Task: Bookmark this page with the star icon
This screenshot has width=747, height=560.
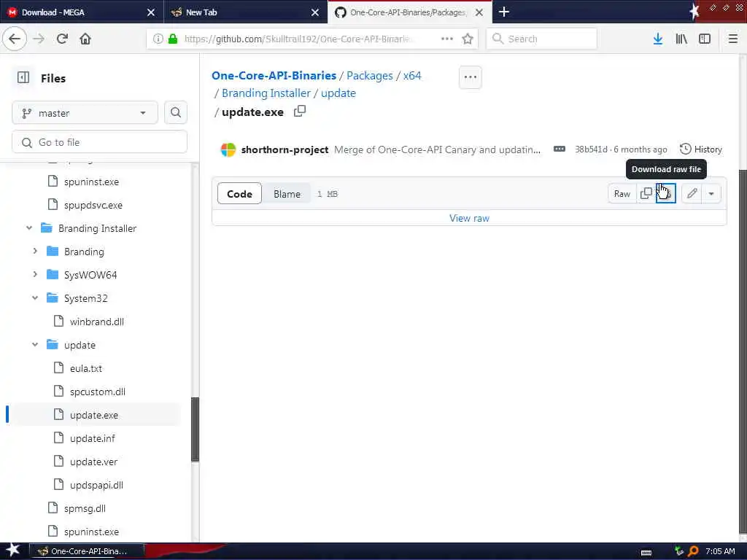Action: coord(468,39)
